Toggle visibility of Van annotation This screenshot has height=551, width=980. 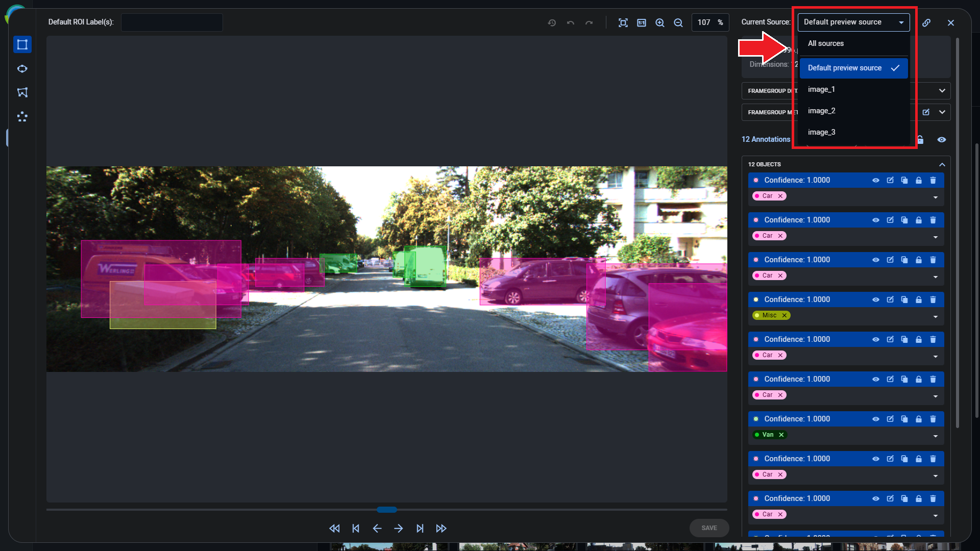(876, 418)
